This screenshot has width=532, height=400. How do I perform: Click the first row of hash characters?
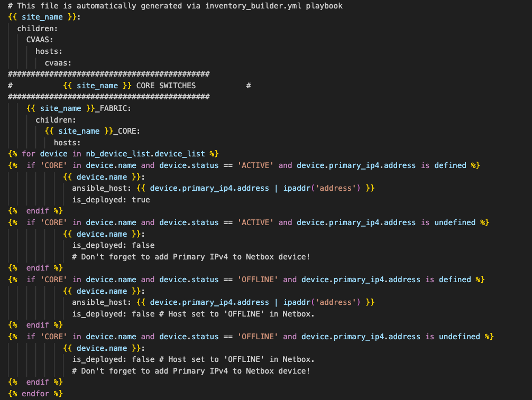[x=109, y=74]
